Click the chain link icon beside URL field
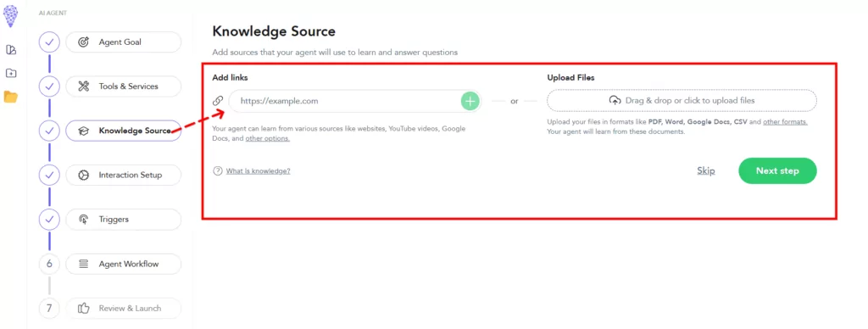 pyautogui.click(x=218, y=101)
